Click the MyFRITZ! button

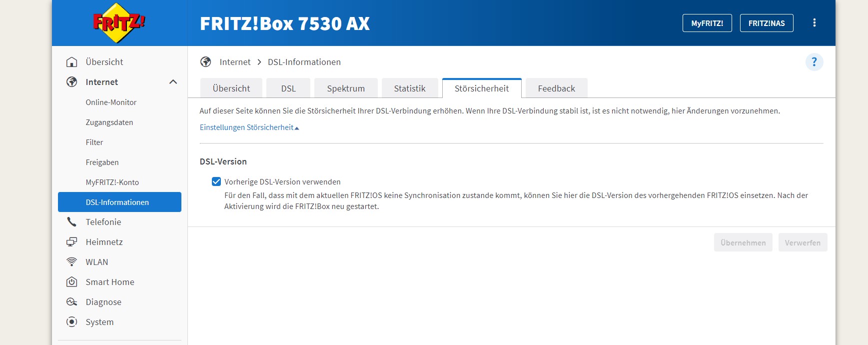707,23
